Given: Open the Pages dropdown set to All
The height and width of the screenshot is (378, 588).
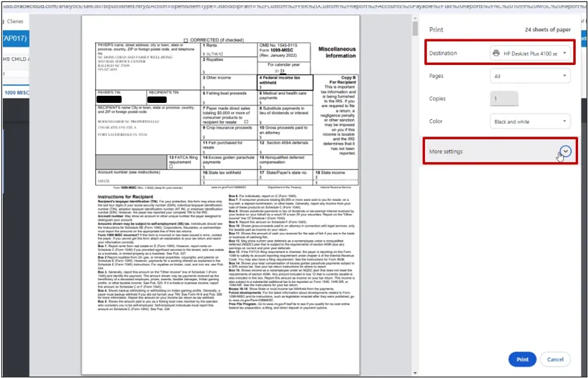Looking at the screenshot, I should click(x=530, y=76).
